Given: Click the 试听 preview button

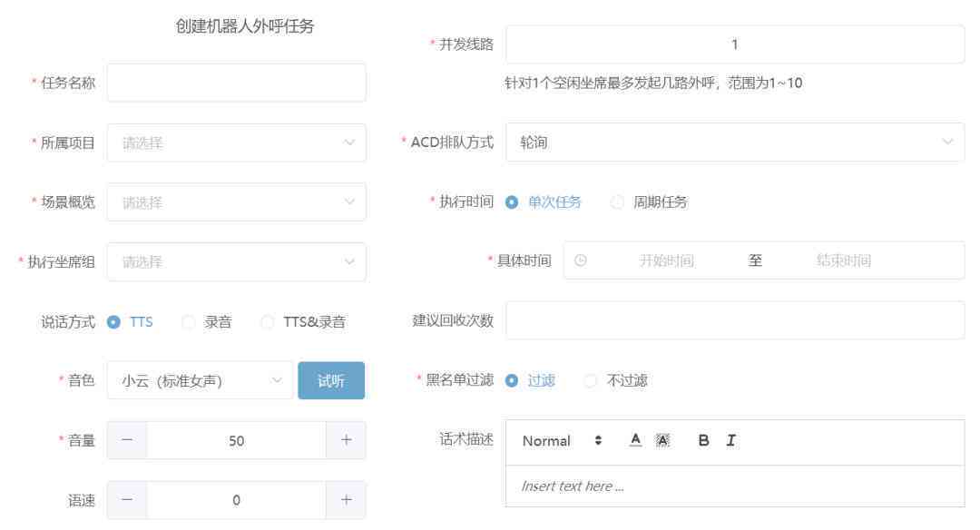Looking at the screenshot, I should point(331,380).
